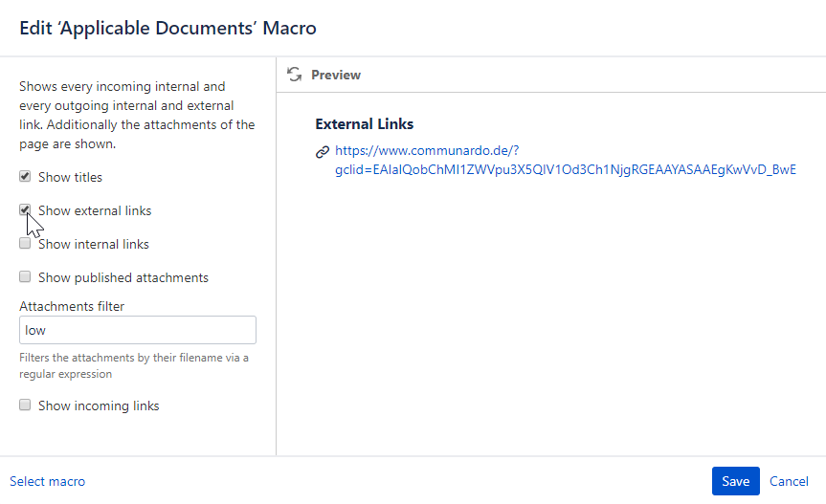Click inside the Attachments filter text field
The width and height of the screenshot is (826, 504).
pos(138,330)
